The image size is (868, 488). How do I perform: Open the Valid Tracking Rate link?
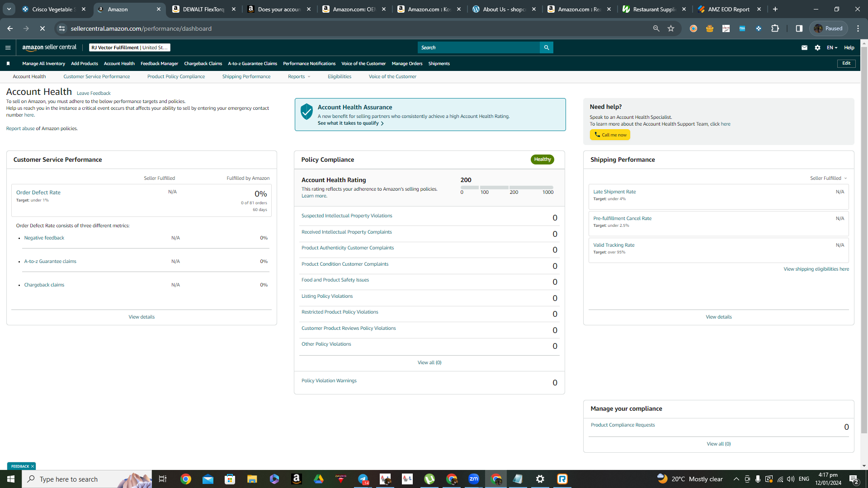[x=613, y=245]
